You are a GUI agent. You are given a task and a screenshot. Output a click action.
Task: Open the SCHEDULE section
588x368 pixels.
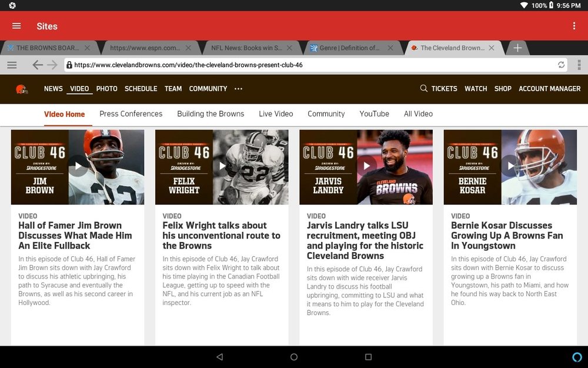[141, 89]
